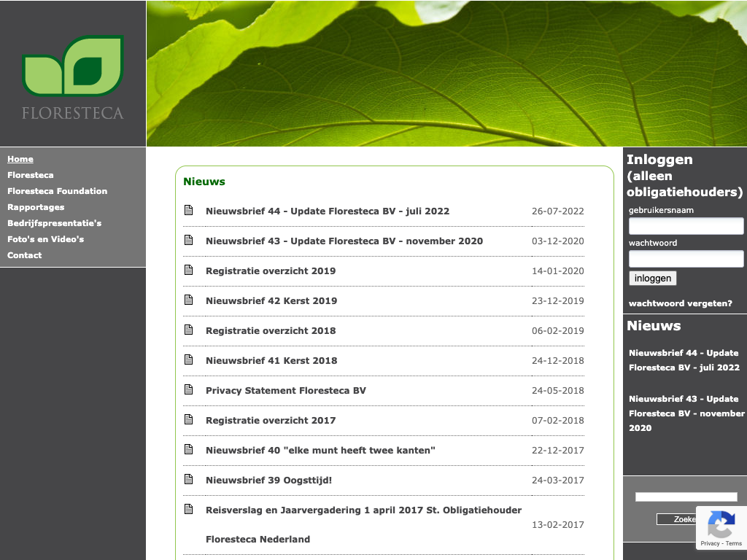The image size is (747, 560).
Task: Go to the Rapportages page
Action: click(x=36, y=207)
